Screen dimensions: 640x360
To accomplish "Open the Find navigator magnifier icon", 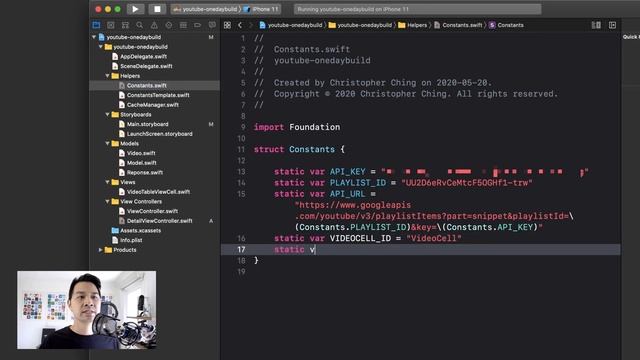I will point(140,25).
